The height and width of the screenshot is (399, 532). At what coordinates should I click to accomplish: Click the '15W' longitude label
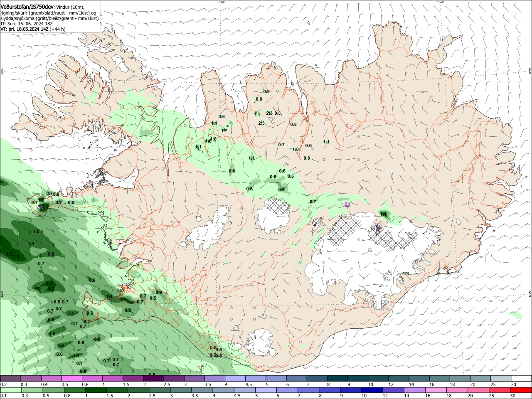point(440,2)
